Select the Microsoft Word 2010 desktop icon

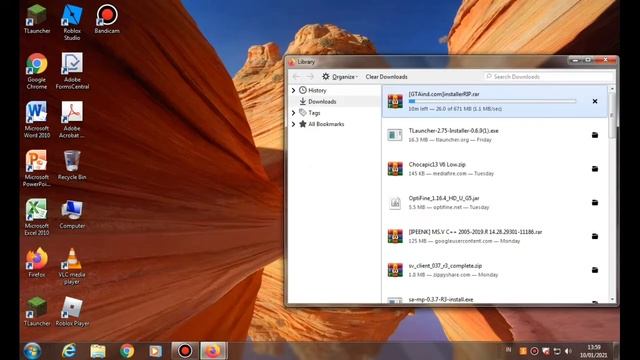pos(37,120)
